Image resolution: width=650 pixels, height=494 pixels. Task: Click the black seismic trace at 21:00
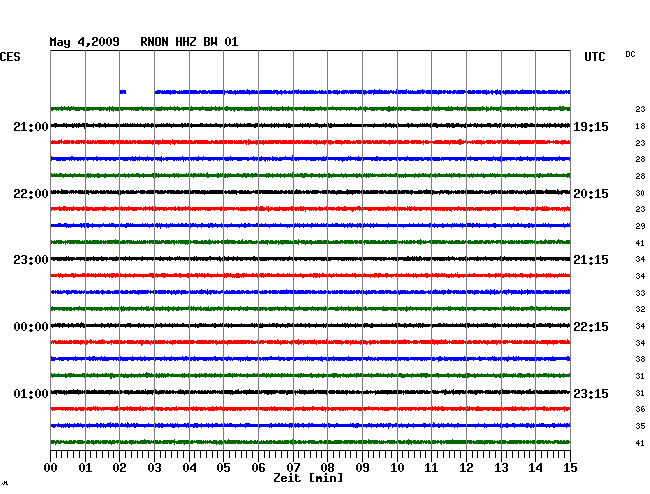(310, 125)
